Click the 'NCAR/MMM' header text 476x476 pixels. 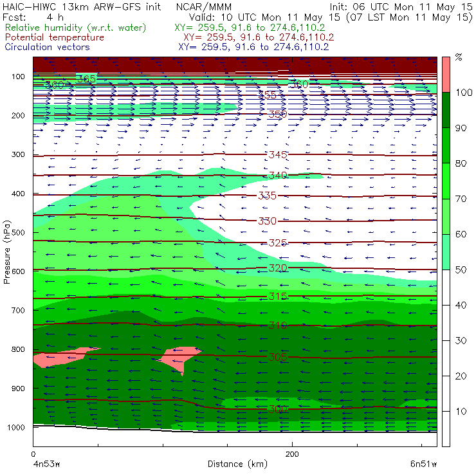coord(204,7)
